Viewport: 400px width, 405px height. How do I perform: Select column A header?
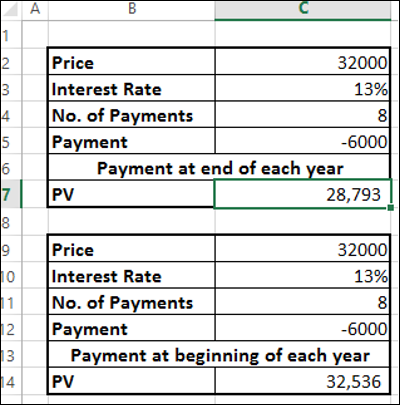(x=35, y=9)
